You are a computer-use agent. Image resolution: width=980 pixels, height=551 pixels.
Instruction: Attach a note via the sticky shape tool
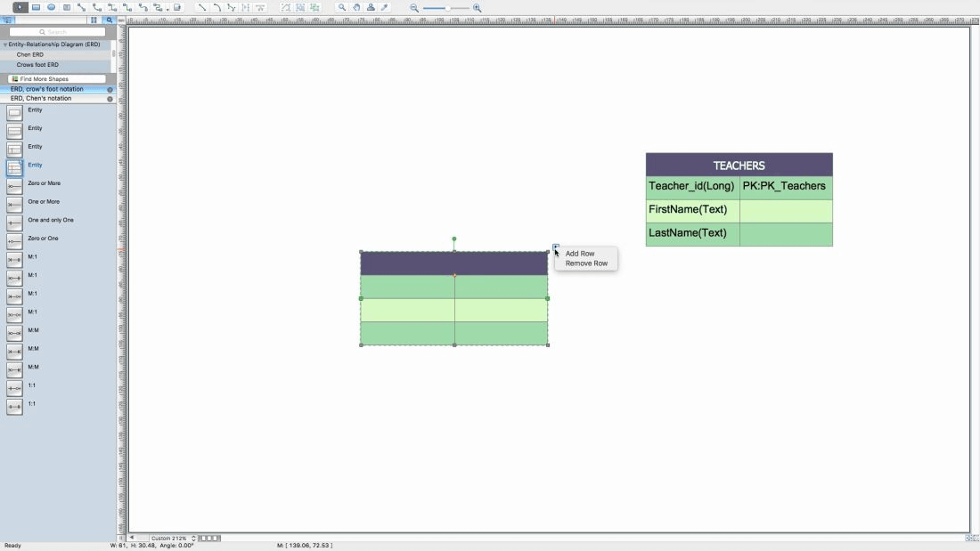click(x=177, y=7)
